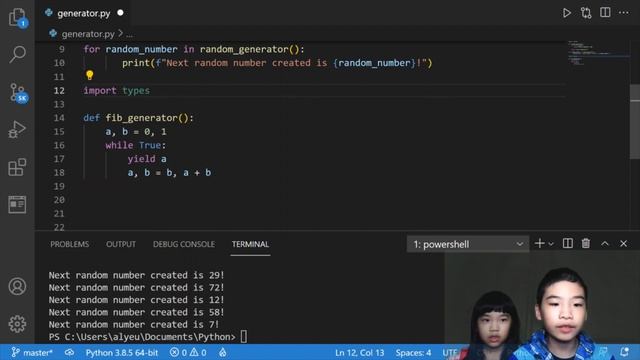640x360 pixels.
Task: Open the project manager icon below Extensions
Action: coord(17,204)
